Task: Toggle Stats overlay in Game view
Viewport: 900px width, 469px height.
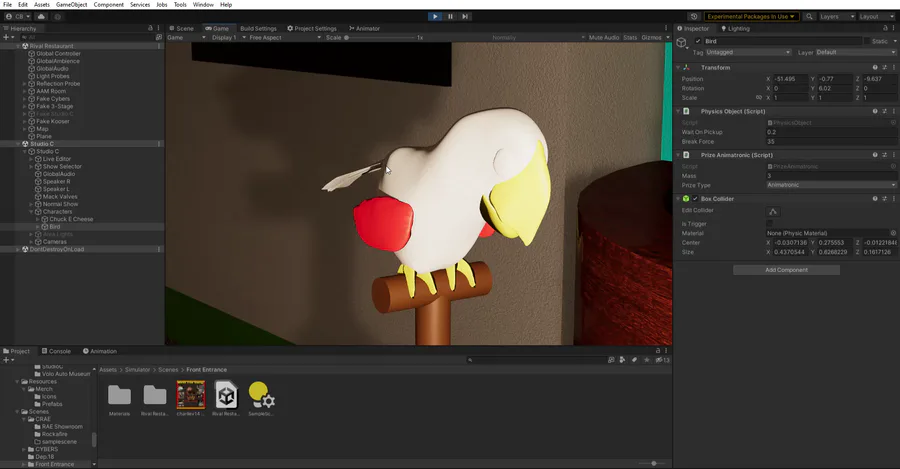Action: click(x=630, y=37)
